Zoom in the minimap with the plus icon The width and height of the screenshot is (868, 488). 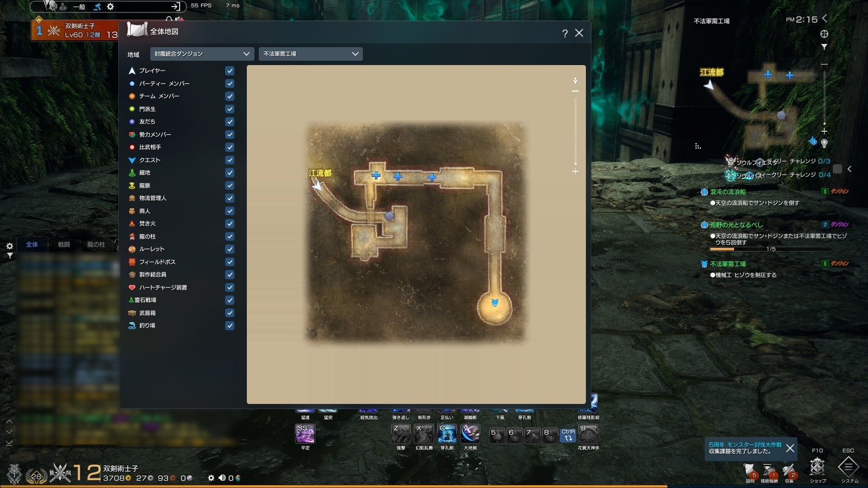pos(824,131)
